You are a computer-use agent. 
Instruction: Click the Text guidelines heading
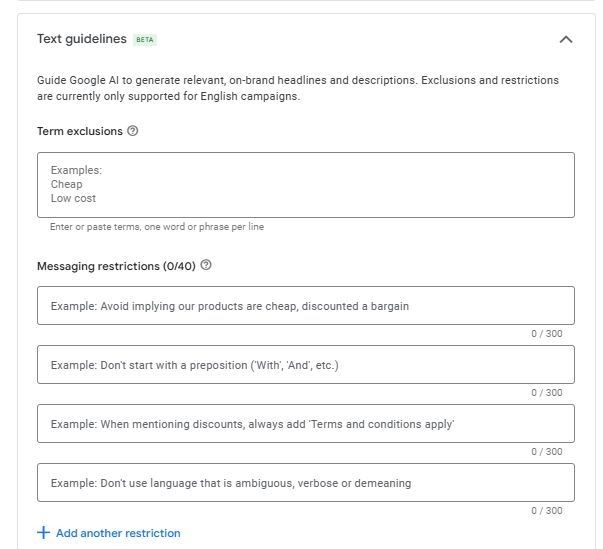tap(82, 39)
